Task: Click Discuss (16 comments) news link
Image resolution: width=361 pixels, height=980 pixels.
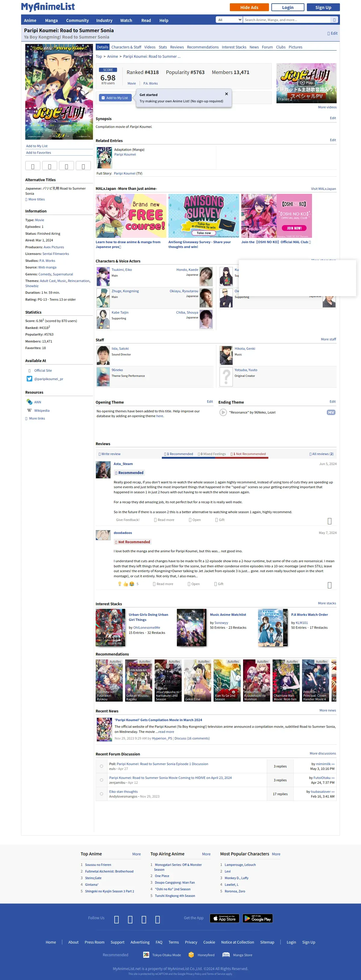Action: click(x=192, y=738)
